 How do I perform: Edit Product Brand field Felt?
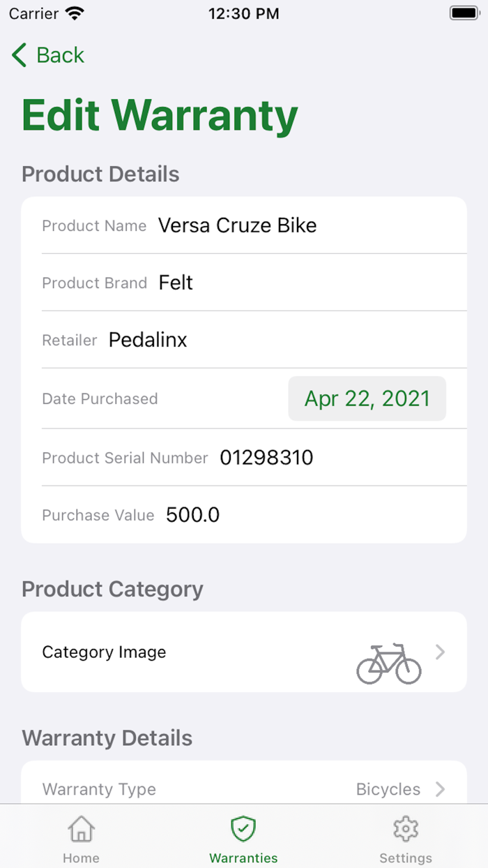pos(176,283)
